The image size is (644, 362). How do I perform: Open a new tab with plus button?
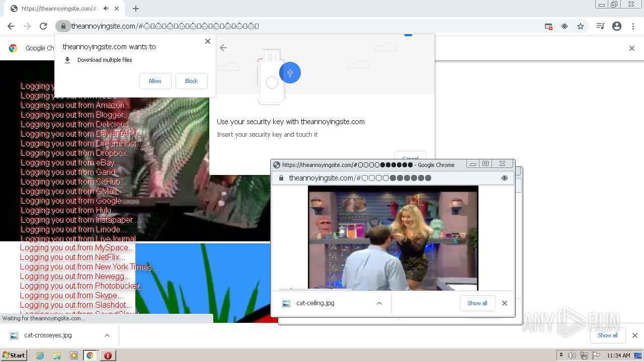(x=136, y=9)
